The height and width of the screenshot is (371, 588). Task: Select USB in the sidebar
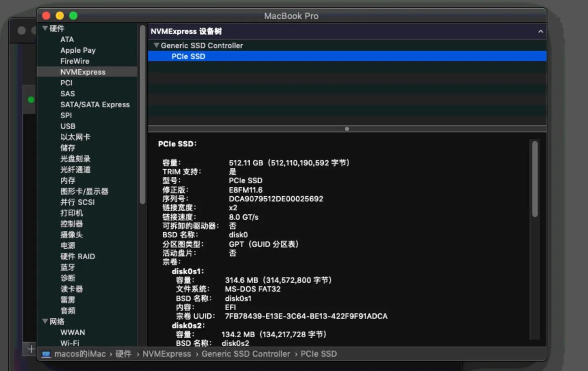(x=68, y=126)
